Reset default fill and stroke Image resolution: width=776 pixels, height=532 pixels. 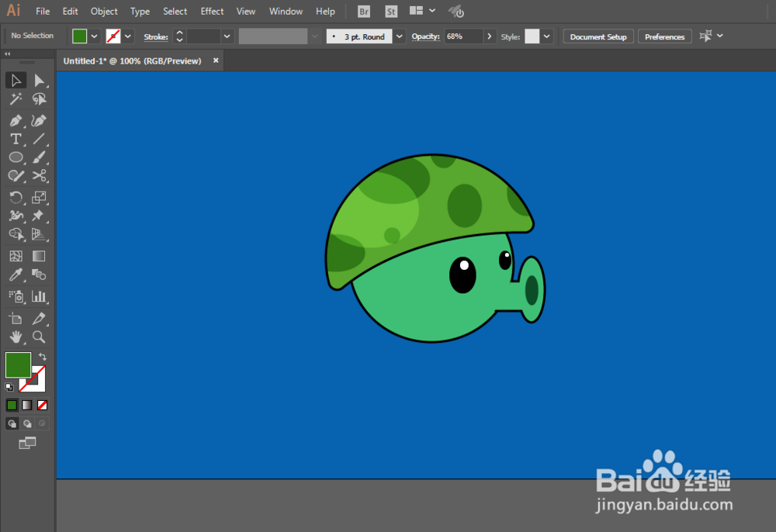(x=9, y=387)
